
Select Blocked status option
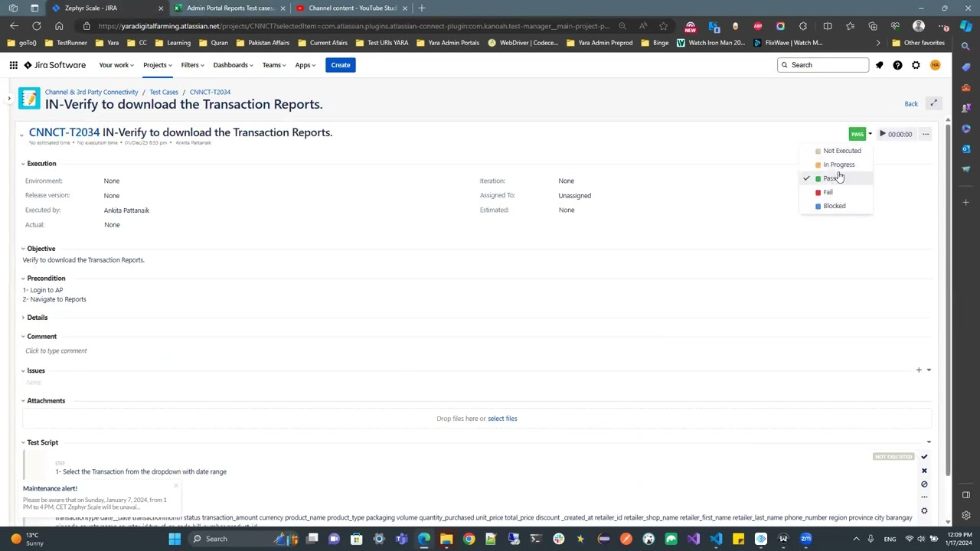[836, 206]
